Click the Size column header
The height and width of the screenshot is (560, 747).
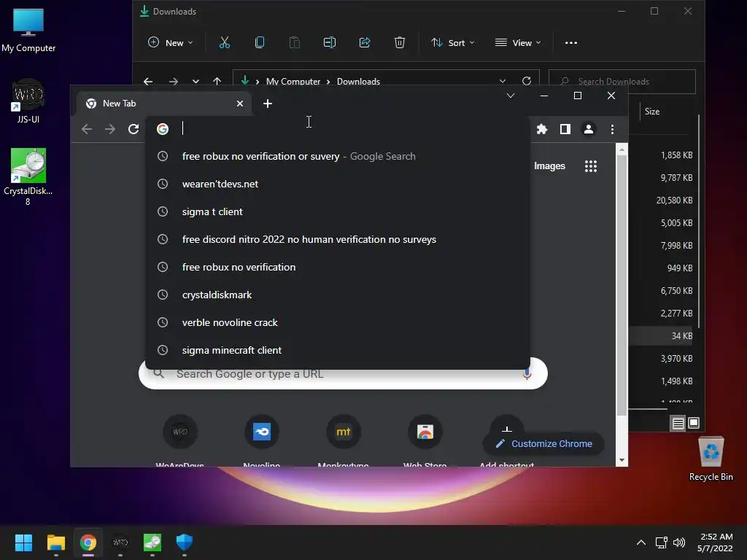pos(652,112)
